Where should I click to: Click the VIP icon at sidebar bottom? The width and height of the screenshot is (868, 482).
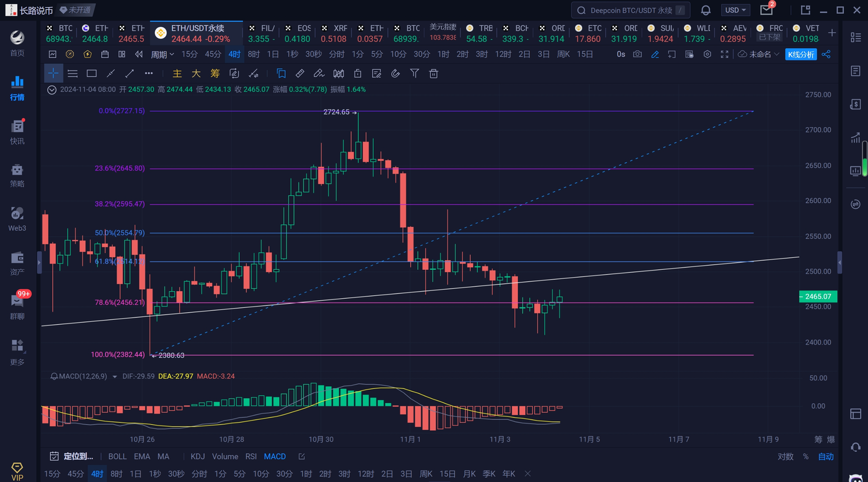point(17,471)
